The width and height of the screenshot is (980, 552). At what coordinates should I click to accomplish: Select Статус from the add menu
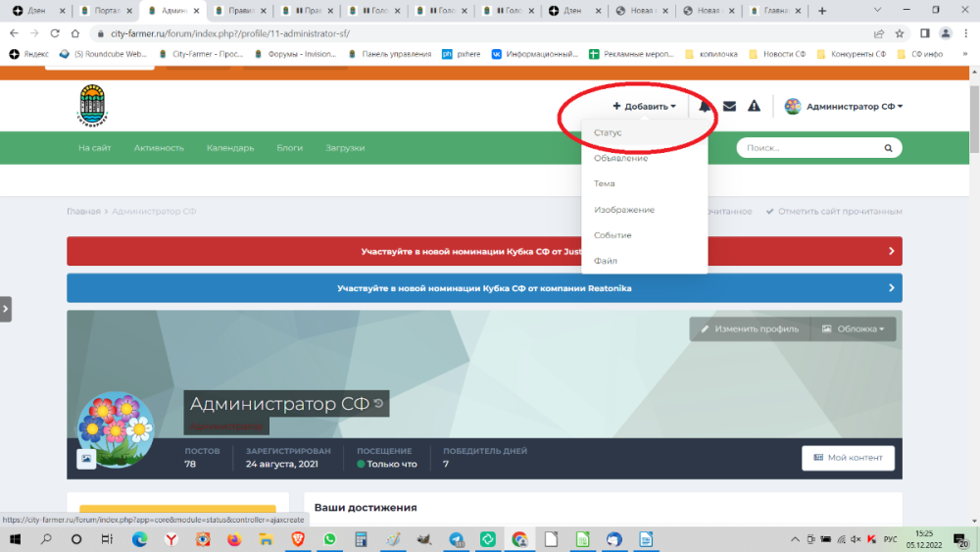pyautogui.click(x=608, y=132)
